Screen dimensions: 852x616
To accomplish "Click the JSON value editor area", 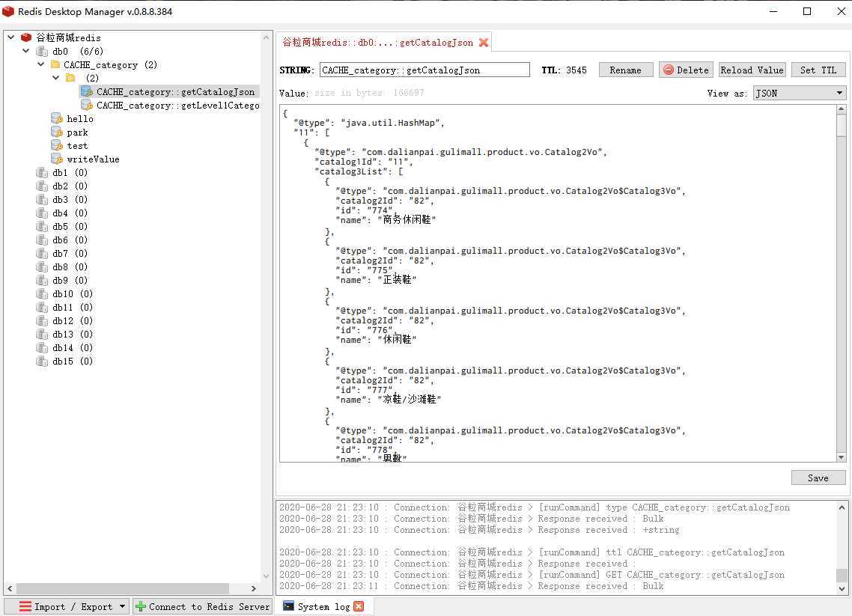I will tap(558, 283).
